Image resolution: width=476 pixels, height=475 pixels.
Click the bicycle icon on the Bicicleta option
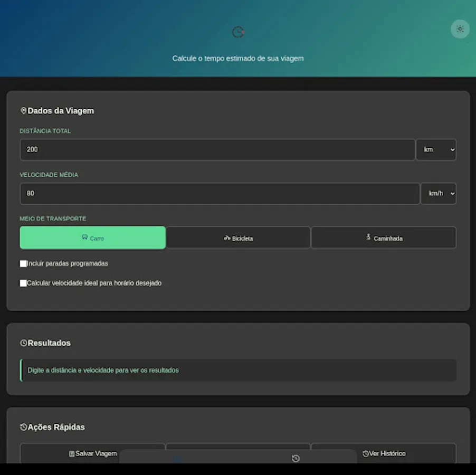[x=226, y=237]
